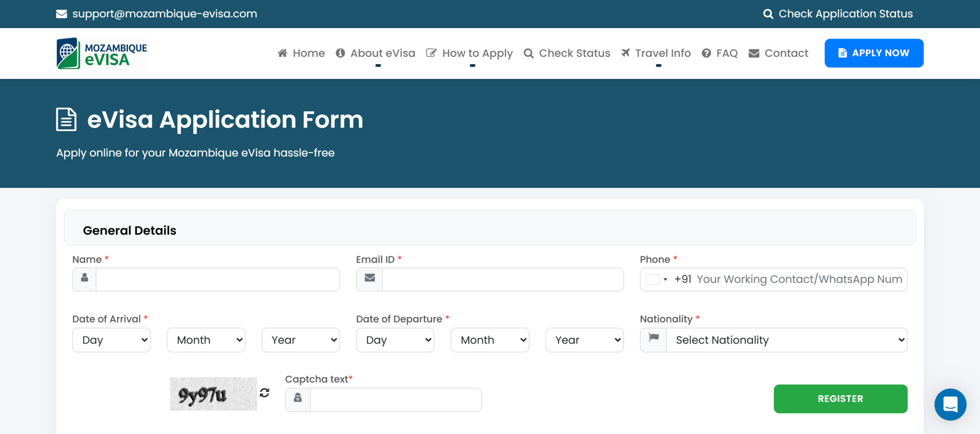Open the arrival Year dropdown
Viewport: 980px width, 434px height.
[x=300, y=340]
